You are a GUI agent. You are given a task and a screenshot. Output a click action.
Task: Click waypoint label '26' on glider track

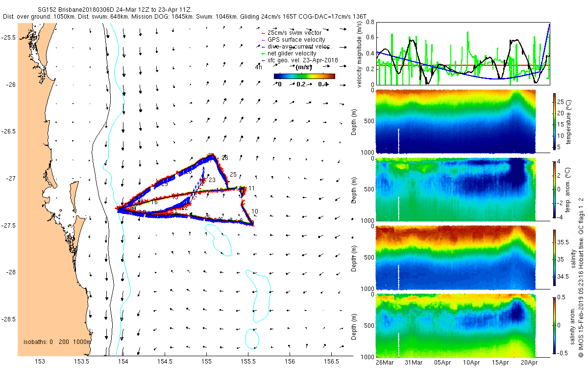point(225,158)
